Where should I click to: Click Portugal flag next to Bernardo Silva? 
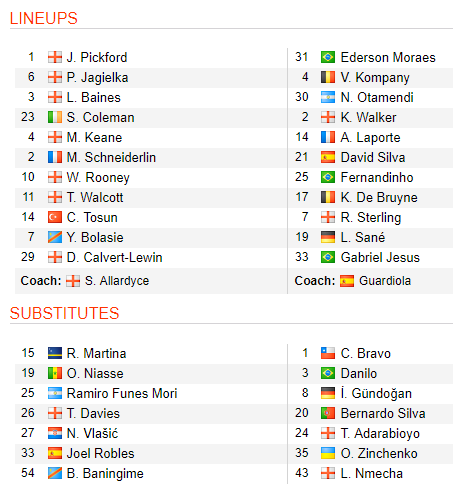coord(328,413)
